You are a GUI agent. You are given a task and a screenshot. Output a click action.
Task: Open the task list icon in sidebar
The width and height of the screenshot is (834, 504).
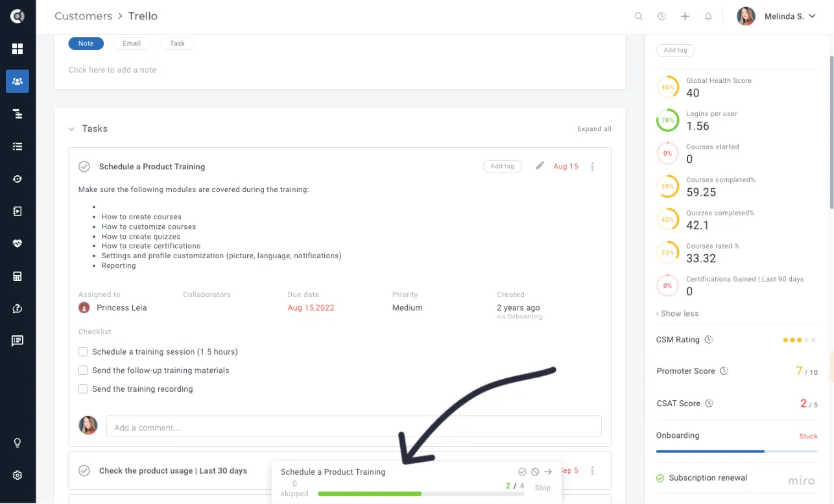18,147
